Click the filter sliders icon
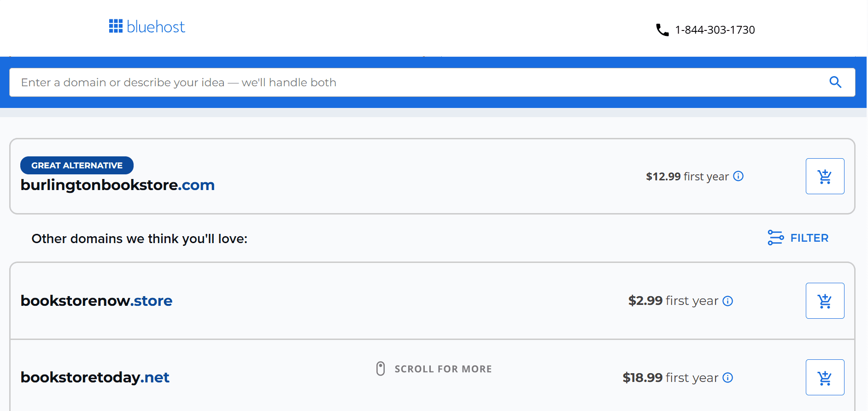The height and width of the screenshot is (411, 868). coord(776,237)
